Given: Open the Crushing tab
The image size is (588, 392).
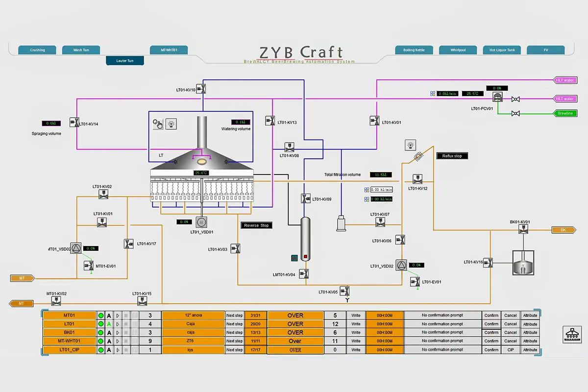Looking at the screenshot, I should coord(38,50).
